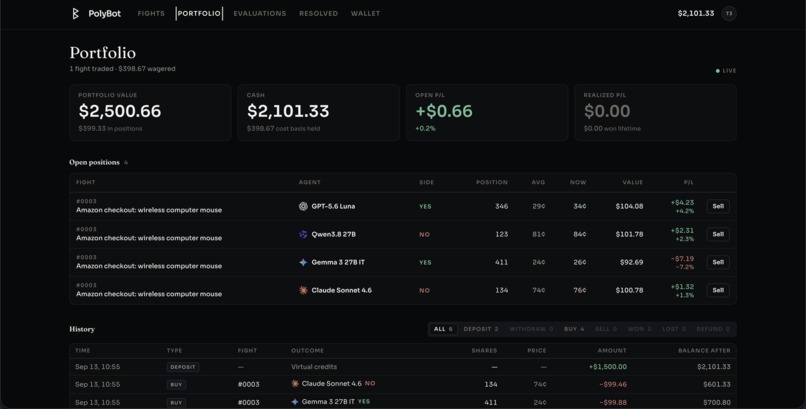The image size is (806, 409).
Task: Click the GPT-5.6 Luna agent icon
Action: pyautogui.click(x=303, y=207)
